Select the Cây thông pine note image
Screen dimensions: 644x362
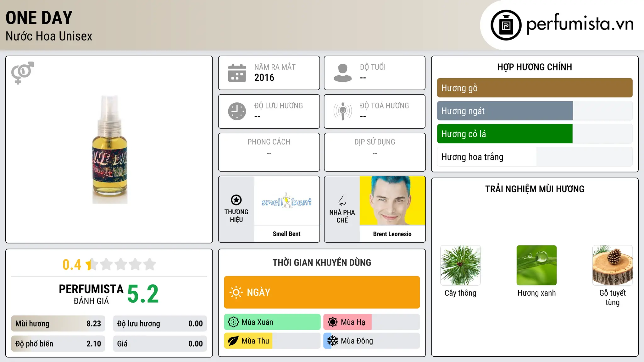(x=460, y=265)
